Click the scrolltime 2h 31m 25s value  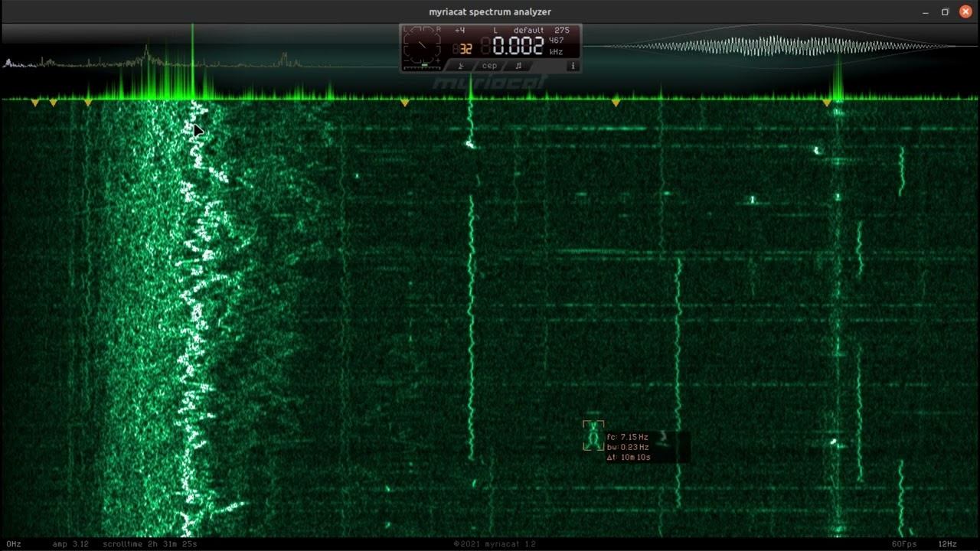(150, 544)
